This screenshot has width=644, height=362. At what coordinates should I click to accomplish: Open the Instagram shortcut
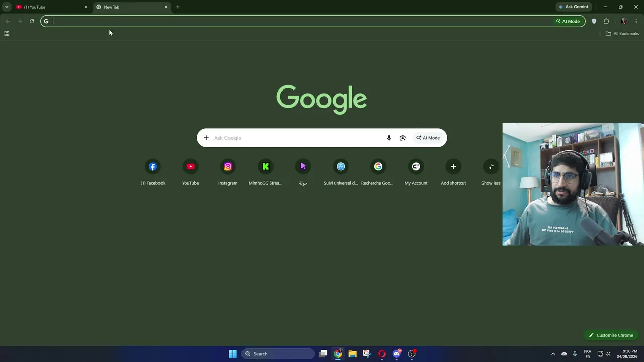point(228,172)
